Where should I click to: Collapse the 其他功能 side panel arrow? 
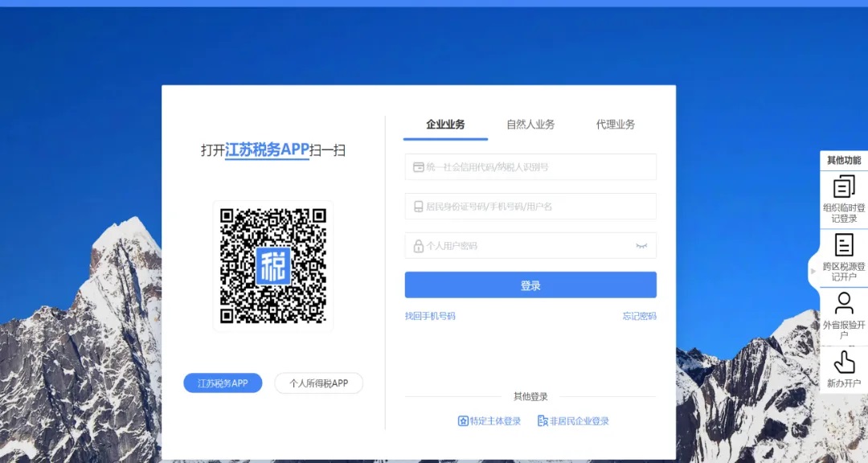point(813,272)
